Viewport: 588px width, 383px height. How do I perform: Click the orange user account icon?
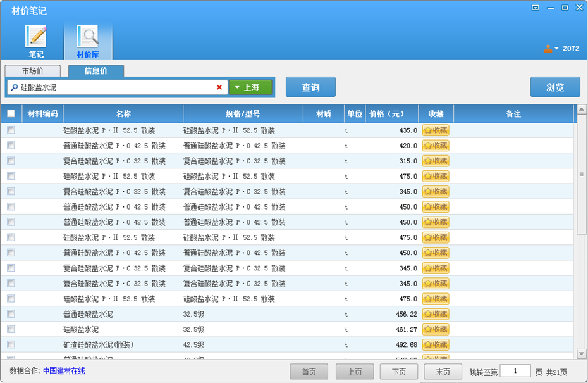pos(548,49)
